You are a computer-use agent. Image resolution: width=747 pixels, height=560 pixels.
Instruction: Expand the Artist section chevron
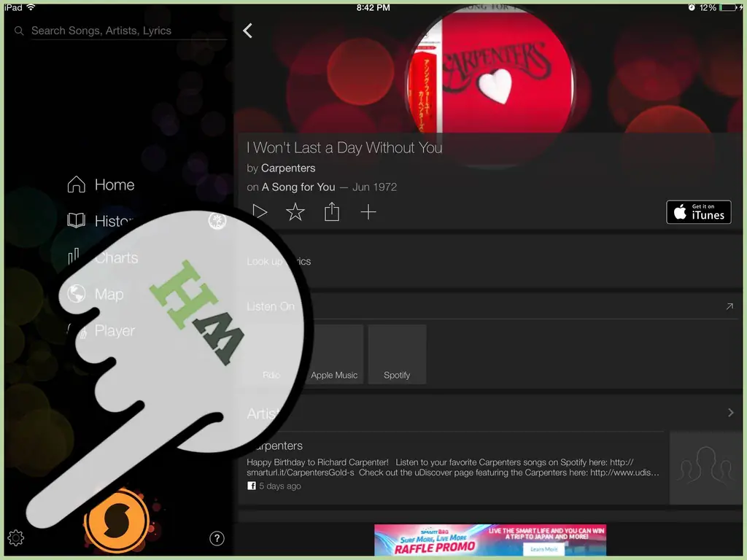pyautogui.click(x=731, y=413)
